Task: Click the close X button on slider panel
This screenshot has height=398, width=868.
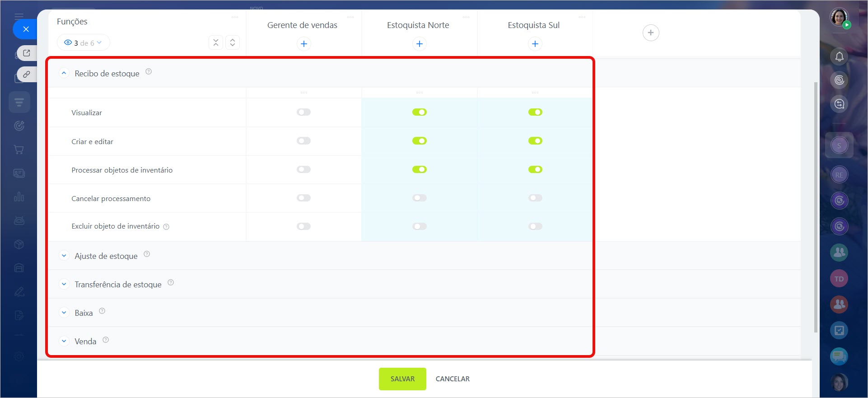Action: pyautogui.click(x=26, y=29)
